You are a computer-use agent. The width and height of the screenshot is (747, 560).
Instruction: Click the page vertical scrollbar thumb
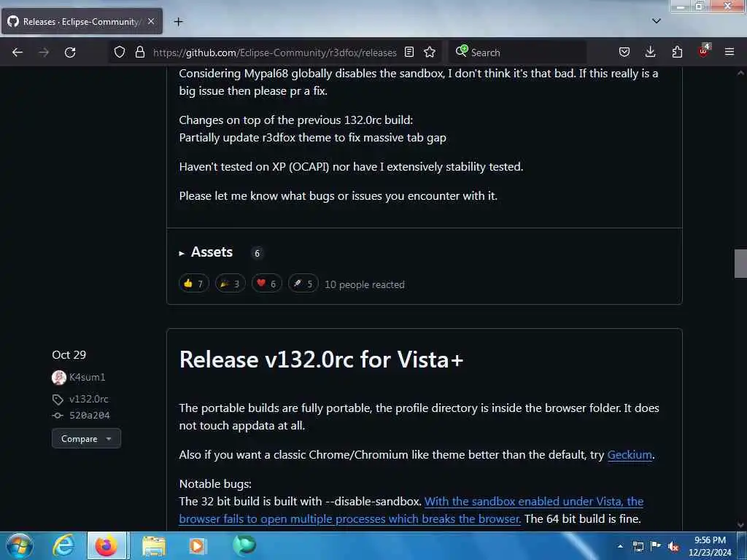point(740,263)
